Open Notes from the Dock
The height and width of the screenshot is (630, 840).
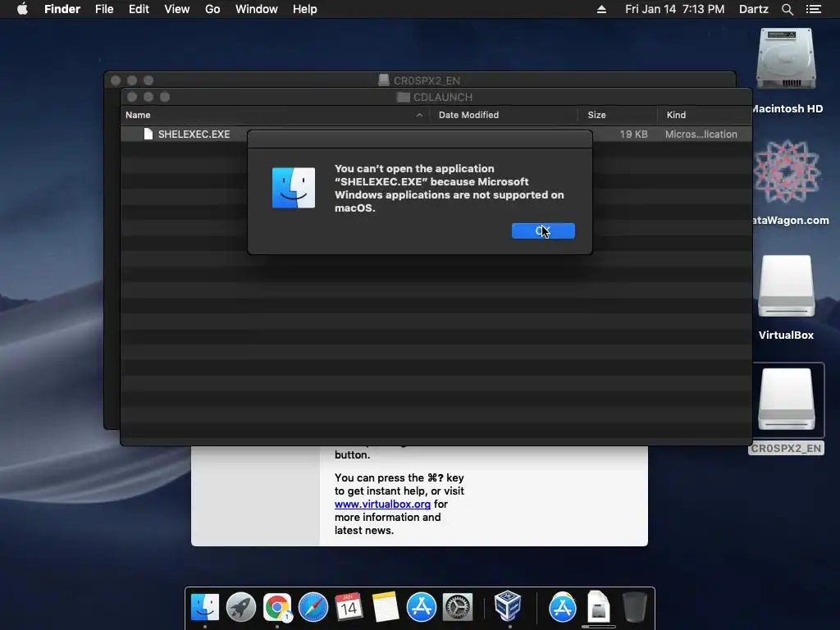pyautogui.click(x=386, y=607)
